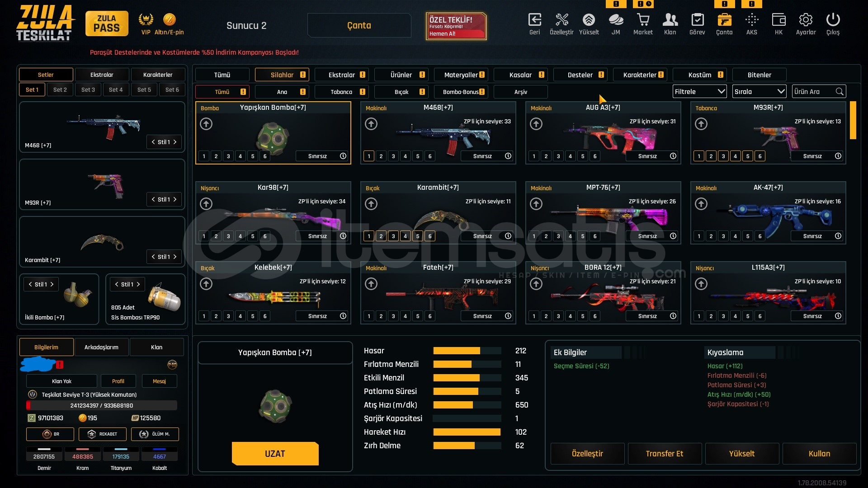Click upgrade arrow on Kar98 card
The width and height of the screenshot is (868, 488).
tap(206, 204)
